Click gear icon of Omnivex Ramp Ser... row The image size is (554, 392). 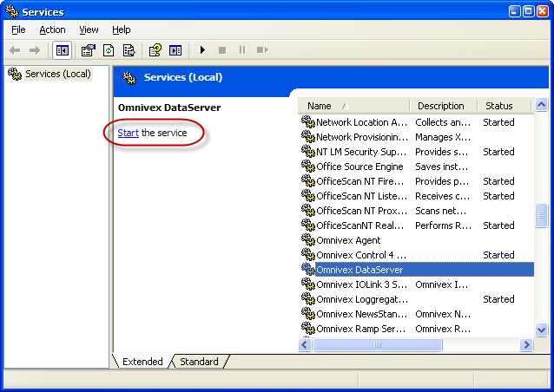pyautogui.click(x=307, y=329)
